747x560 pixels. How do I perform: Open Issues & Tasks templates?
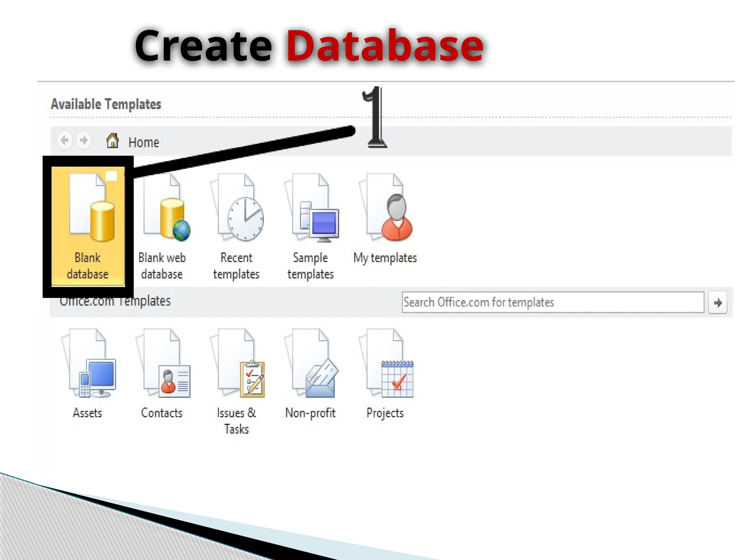coord(237,382)
